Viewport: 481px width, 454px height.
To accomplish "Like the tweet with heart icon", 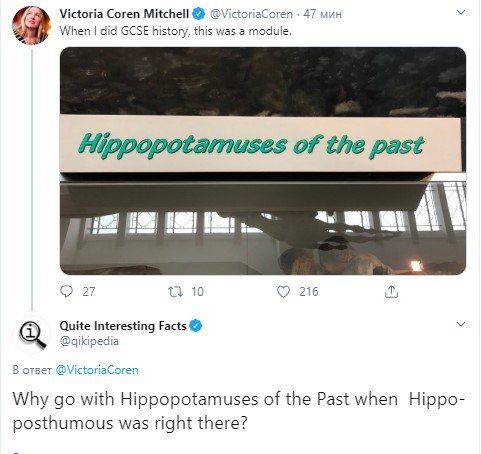I will coord(283,292).
